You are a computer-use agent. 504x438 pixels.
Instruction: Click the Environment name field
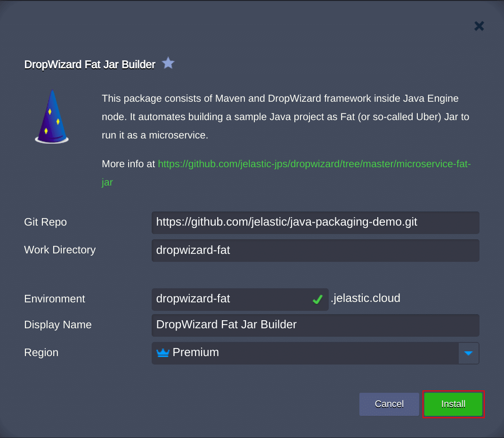240,299
